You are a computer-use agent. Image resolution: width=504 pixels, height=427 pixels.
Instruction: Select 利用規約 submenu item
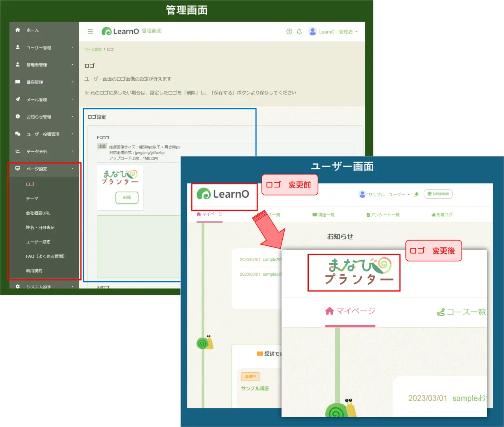pyautogui.click(x=34, y=271)
